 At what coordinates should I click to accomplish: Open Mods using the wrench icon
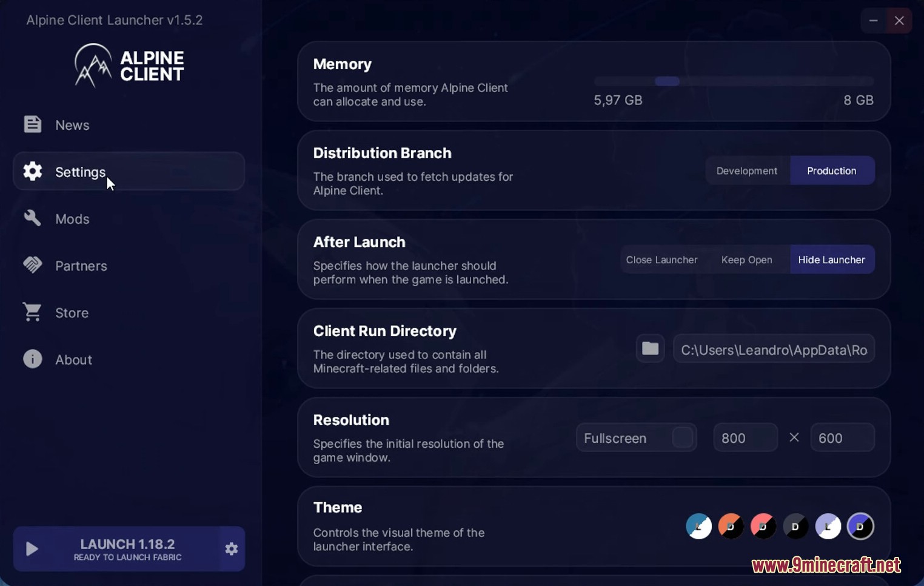[x=33, y=218]
